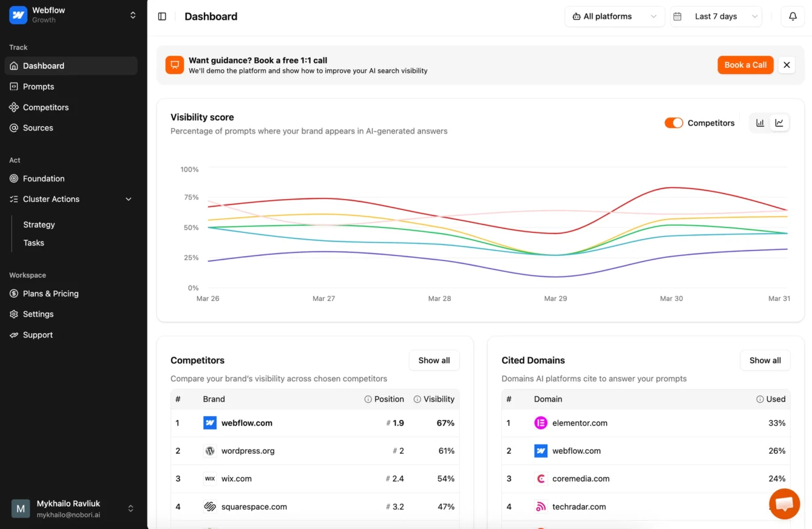Open the Last 7 days date dropdown
The height and width of the screenshot is (529, 812).
[716, 16]
